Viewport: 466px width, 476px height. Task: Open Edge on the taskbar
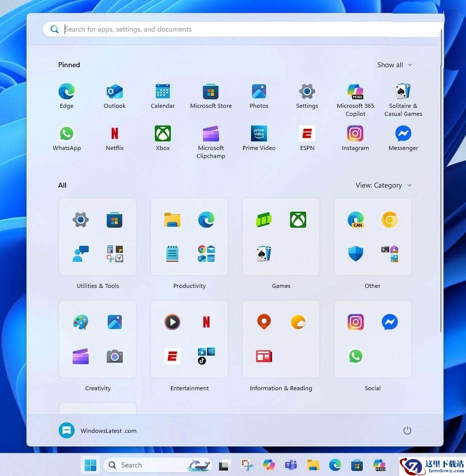pyautogui.click(x=335, y=465)
